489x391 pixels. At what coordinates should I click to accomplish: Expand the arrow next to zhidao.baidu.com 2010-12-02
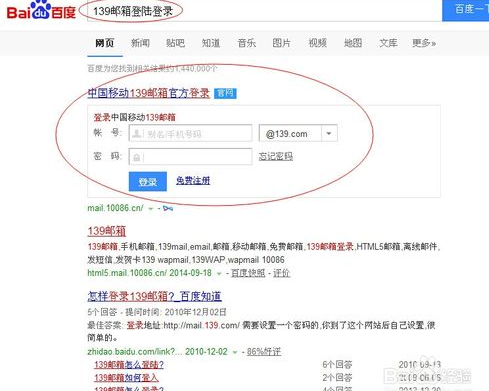click(235, 352)
